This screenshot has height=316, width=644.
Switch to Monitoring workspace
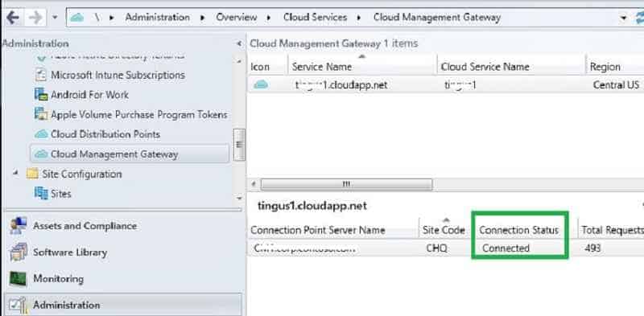(x=58, y=279)
